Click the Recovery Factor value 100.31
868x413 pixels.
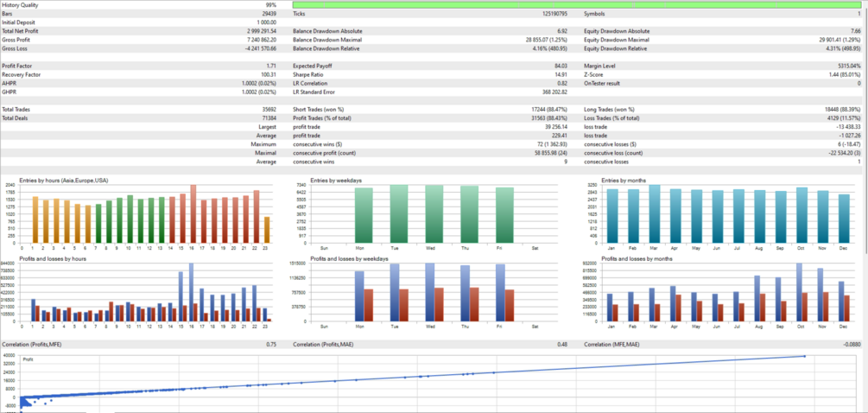click(269, 75)
